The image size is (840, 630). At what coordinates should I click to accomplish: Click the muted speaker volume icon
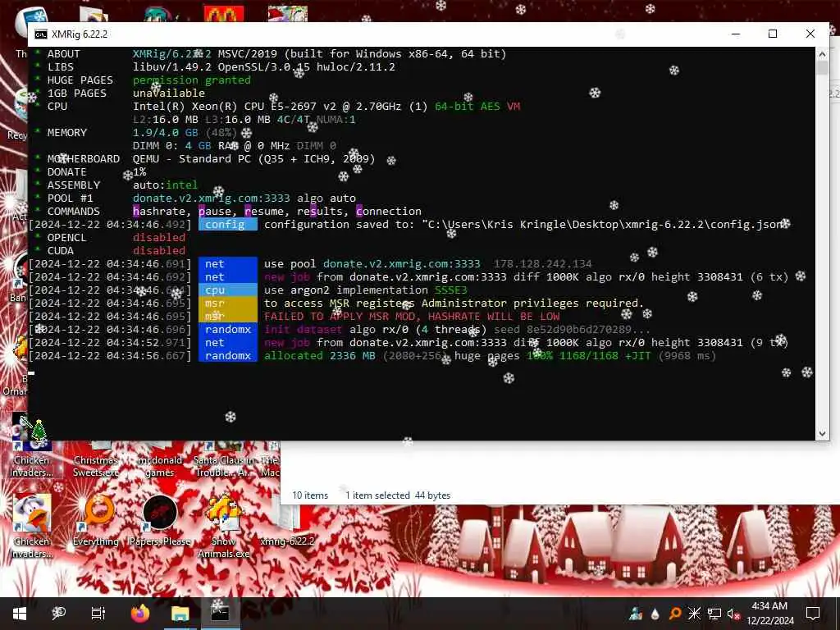[x=733, y=614]
